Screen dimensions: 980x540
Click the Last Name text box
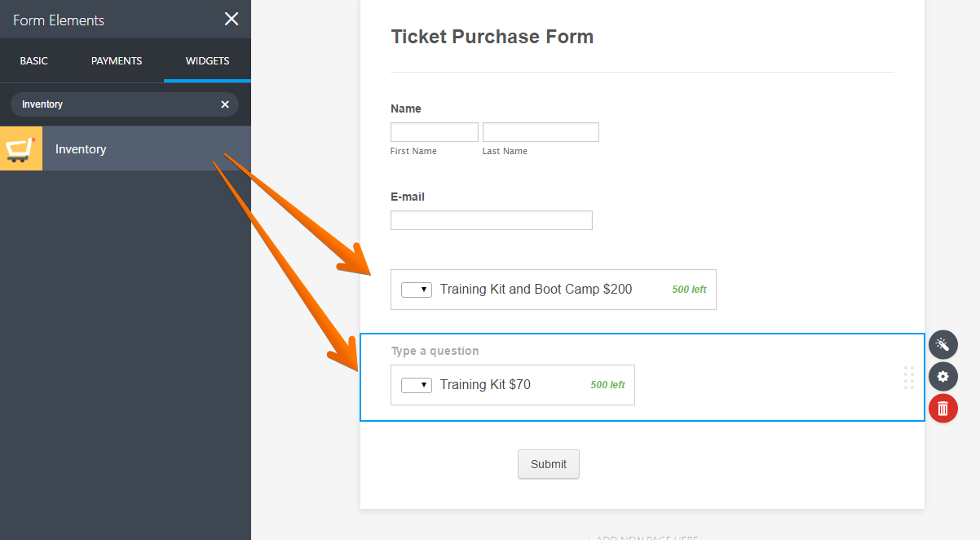click(541, 132)
